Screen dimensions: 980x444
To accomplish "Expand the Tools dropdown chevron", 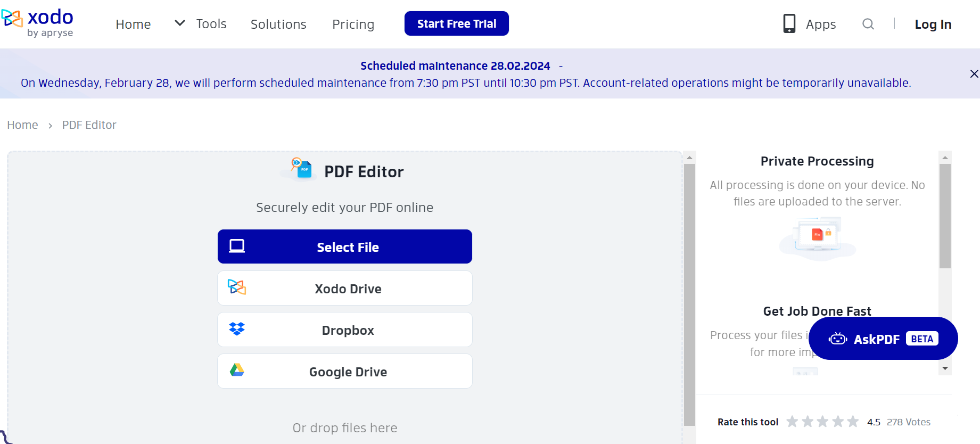I will [x=180, y=23].
